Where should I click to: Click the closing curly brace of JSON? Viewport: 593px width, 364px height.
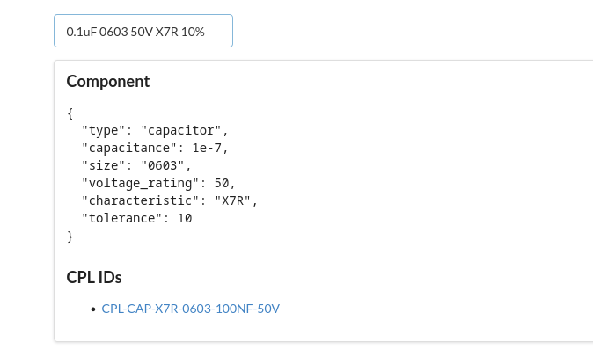(x=70, y=236)
